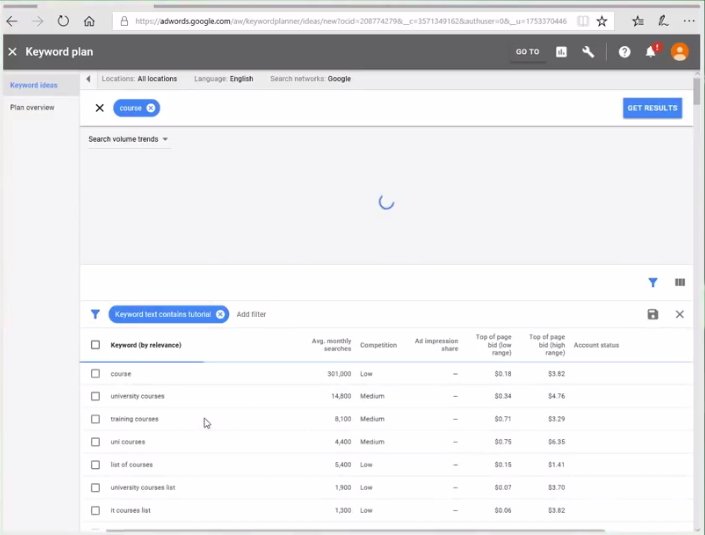Viewport: 705px width, 535px height.
Task: Click the funnel icon beside filter chip
Action: (x=95, y=314)
